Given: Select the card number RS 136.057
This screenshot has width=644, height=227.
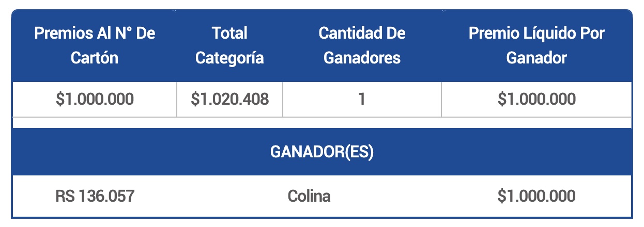Looking at the screenshot, I should pos(95,197).
